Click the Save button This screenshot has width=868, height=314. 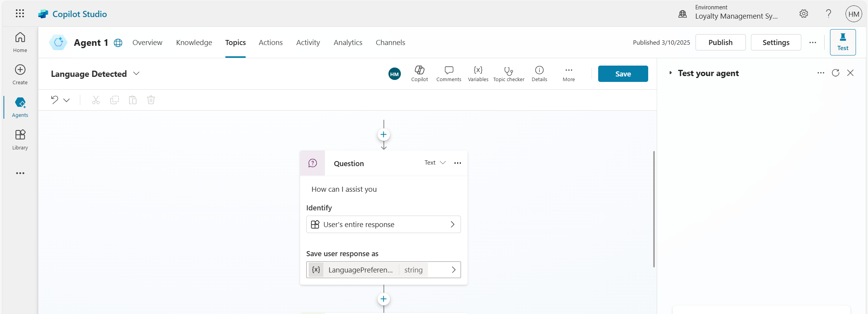click(x=623, y=74)
